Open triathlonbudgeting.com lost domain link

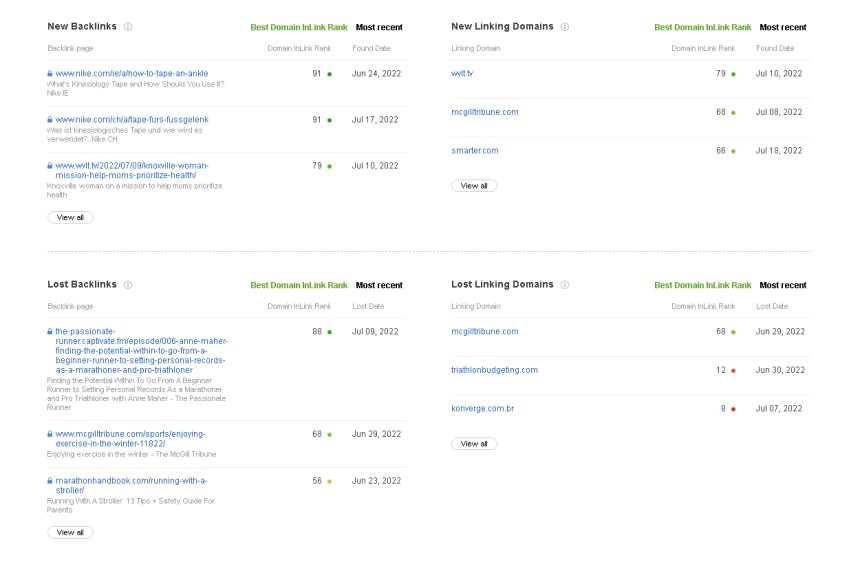point(494,370)
